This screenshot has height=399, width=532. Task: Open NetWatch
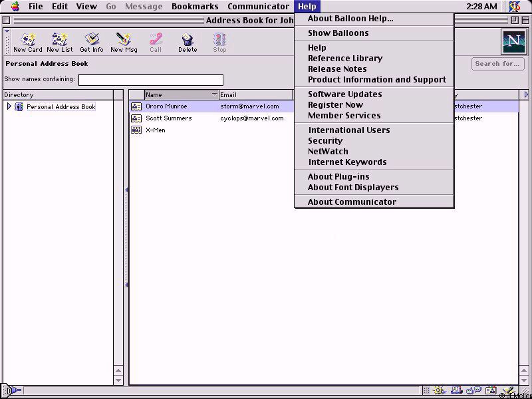[x=374, y=152]
